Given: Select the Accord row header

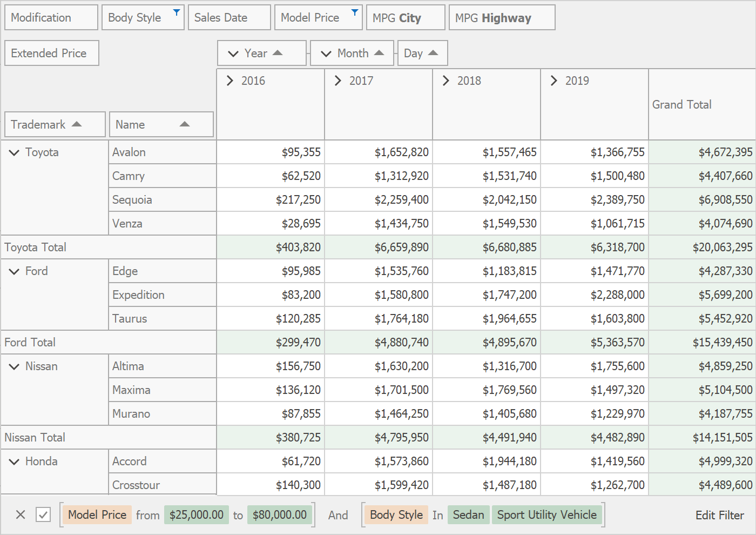Looking at the screenshot, I should click(x=163, y=462).
